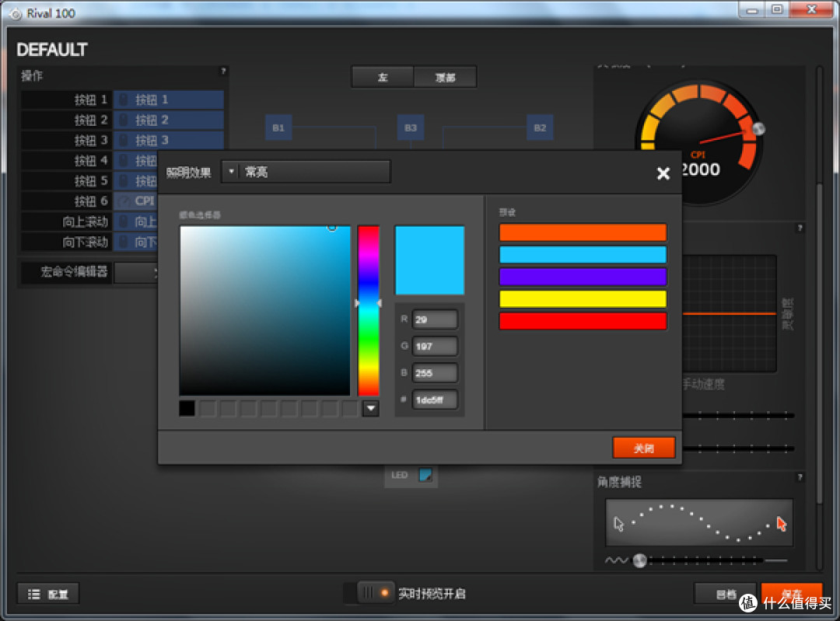840x621 pixels.
Task: Select the yellow preset color bar
Action: pos(583,299)
